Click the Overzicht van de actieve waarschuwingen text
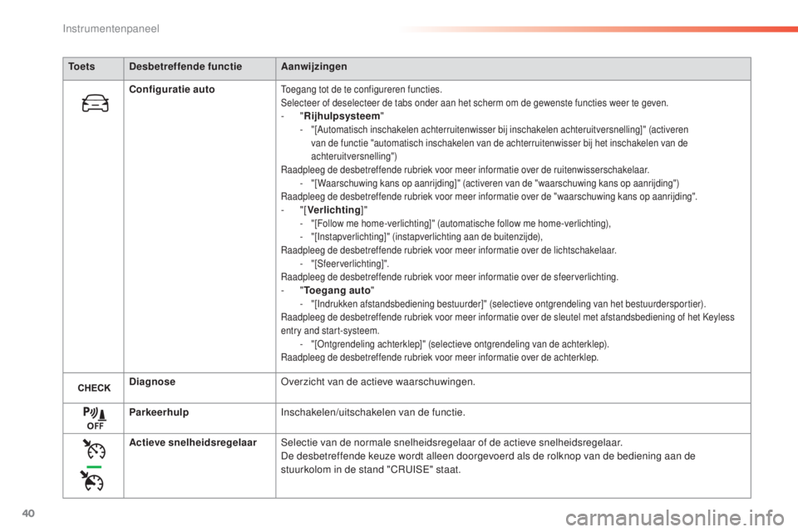Screen dimensions: 798x532 [x=377, y=382]
